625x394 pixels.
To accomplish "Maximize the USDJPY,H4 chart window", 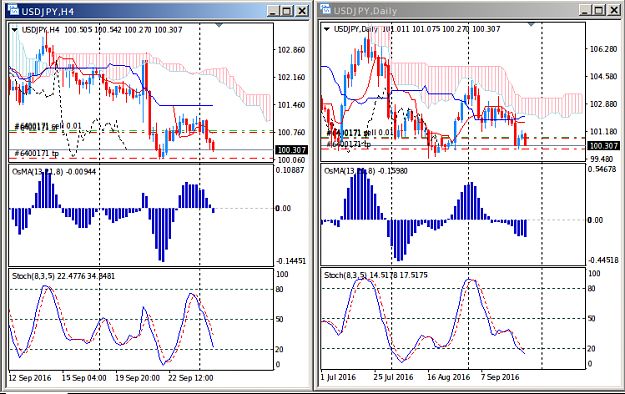I will point(287,11).
